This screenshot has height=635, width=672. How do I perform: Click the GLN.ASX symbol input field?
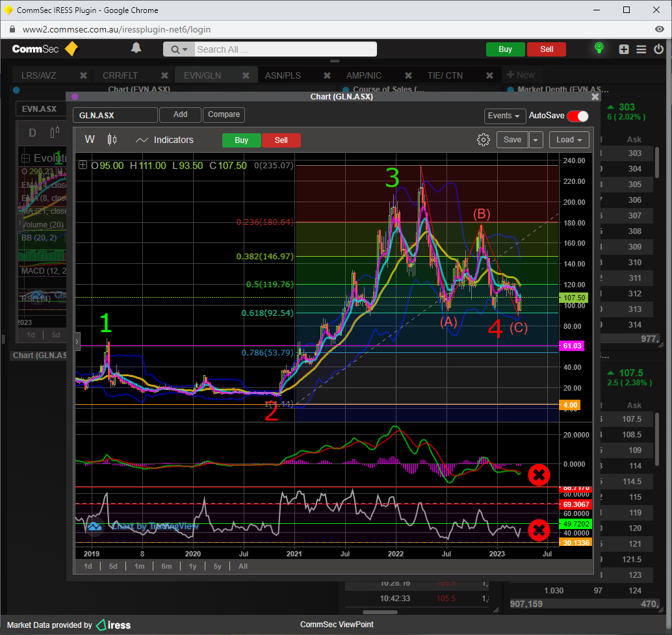click(x=116, y=115)
